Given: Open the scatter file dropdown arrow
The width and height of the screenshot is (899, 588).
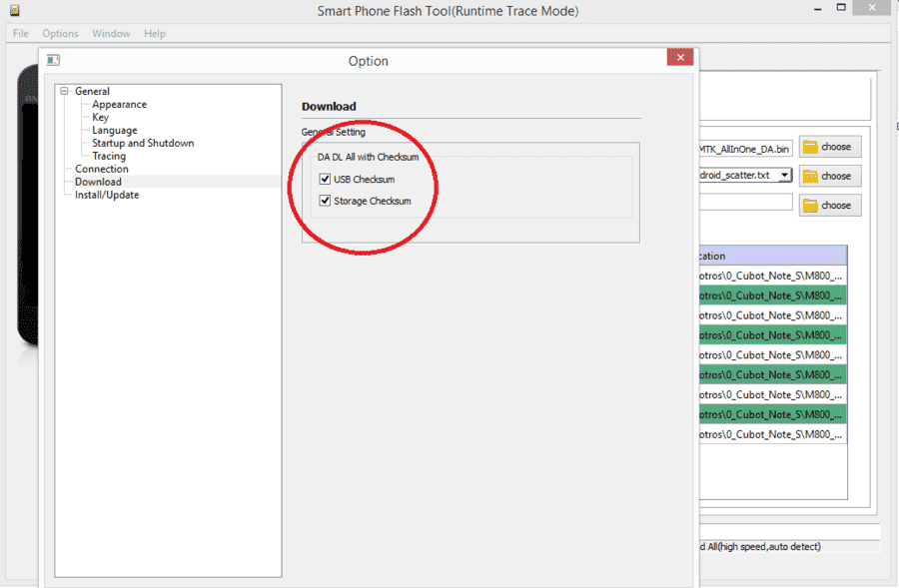Looking at the screenshot, I should pos(784,176).
